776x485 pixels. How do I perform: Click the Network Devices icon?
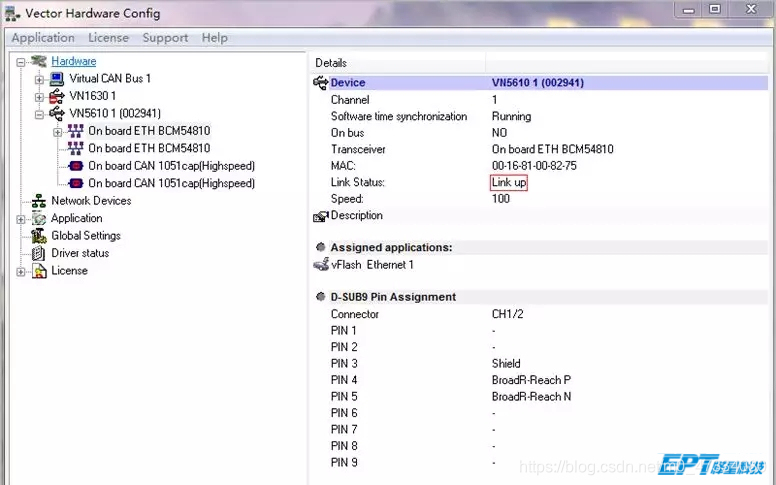[x=39, y=201]
